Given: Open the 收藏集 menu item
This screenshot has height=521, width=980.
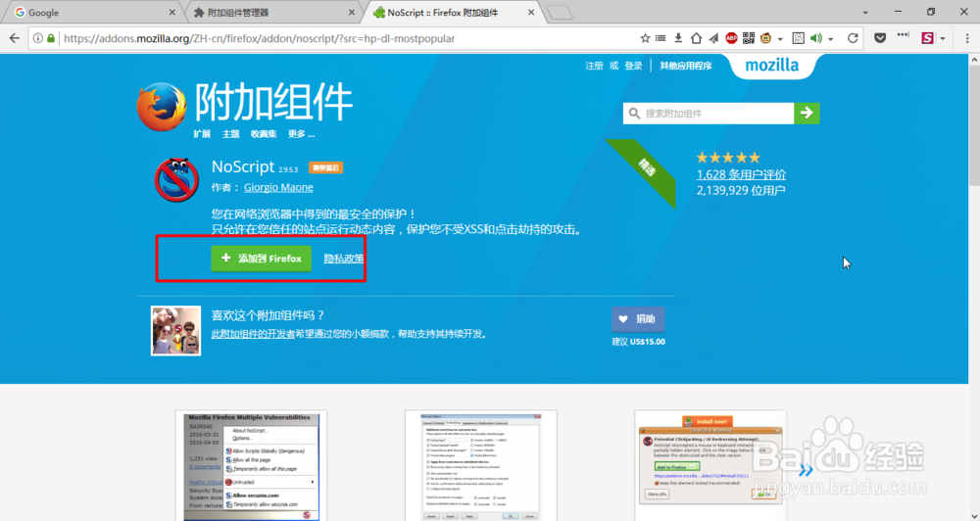Looking at the screenshot, I should [x=264, y=134].
